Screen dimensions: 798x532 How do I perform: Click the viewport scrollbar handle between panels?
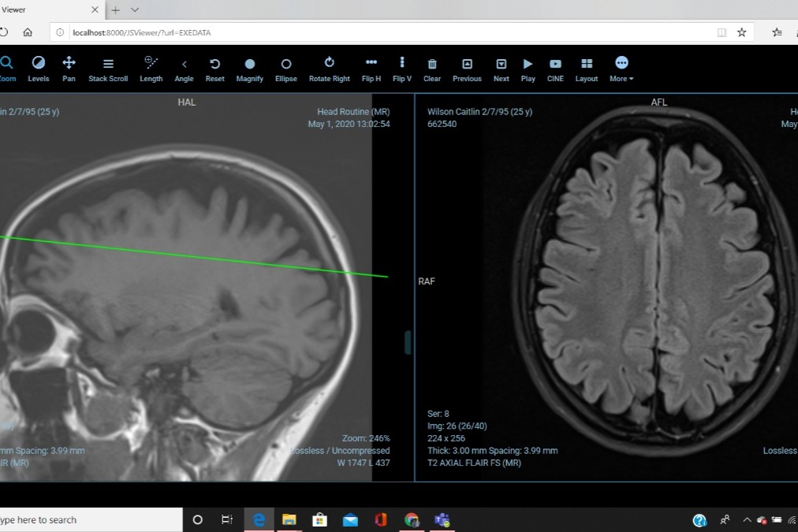(x=408, y=342)
